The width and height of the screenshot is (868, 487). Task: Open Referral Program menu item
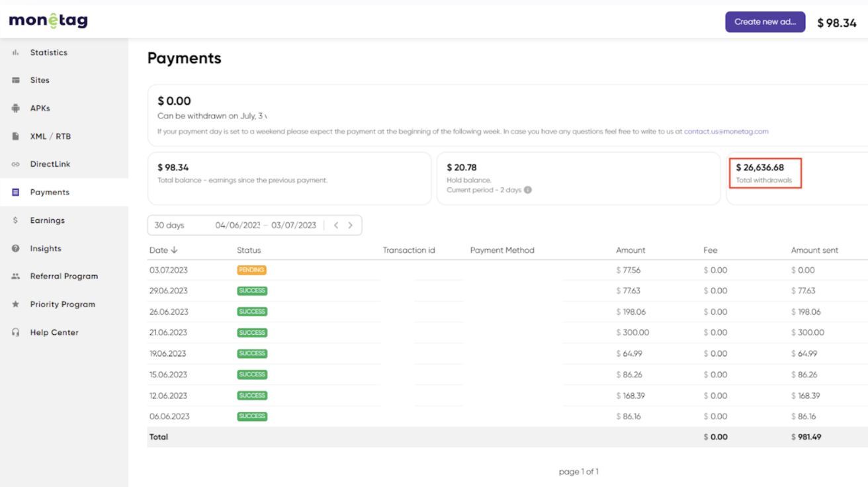[x=64, y=277]
